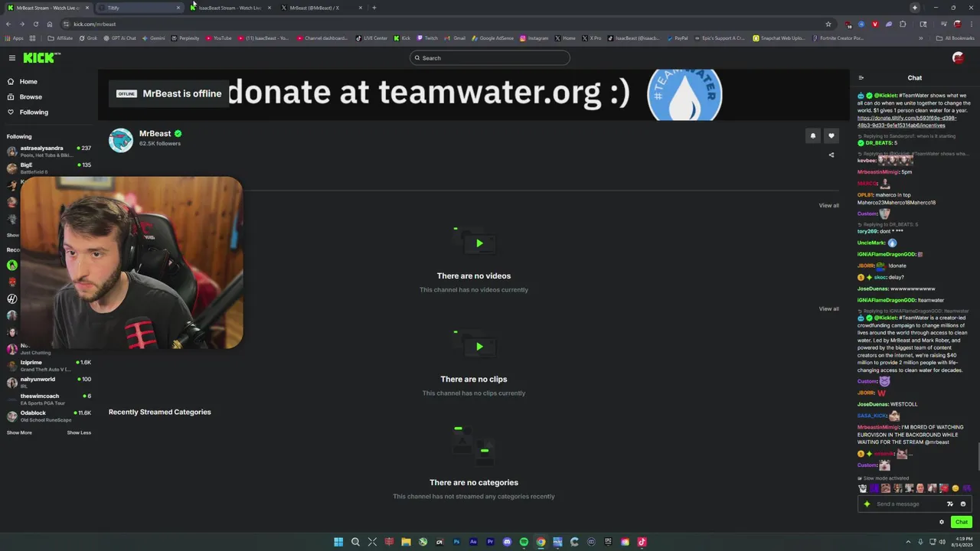The width and height of the screenshot is (980, 551).
Task: Open Recently Streamed Categories heading
Action: coord(159,412)
